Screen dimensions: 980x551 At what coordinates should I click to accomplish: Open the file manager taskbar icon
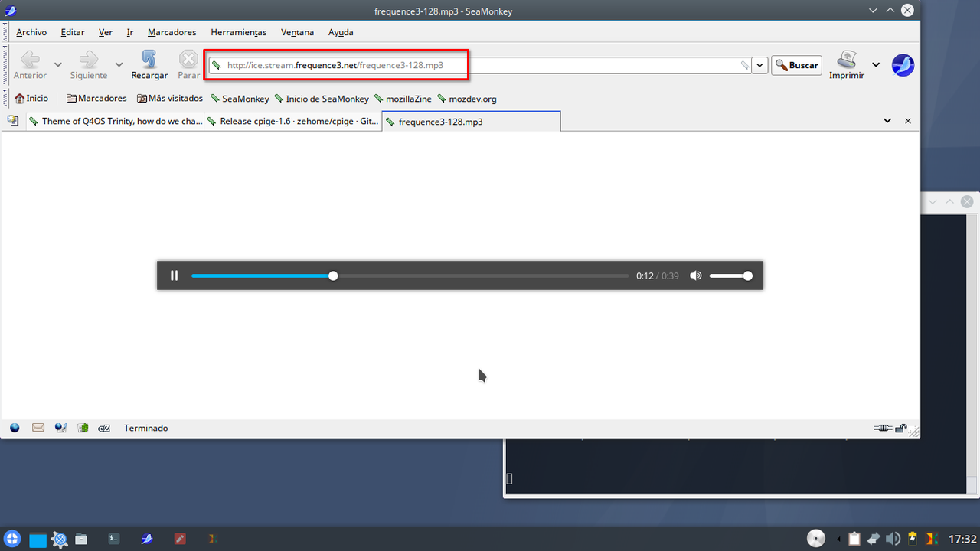[x=80, y=540]
